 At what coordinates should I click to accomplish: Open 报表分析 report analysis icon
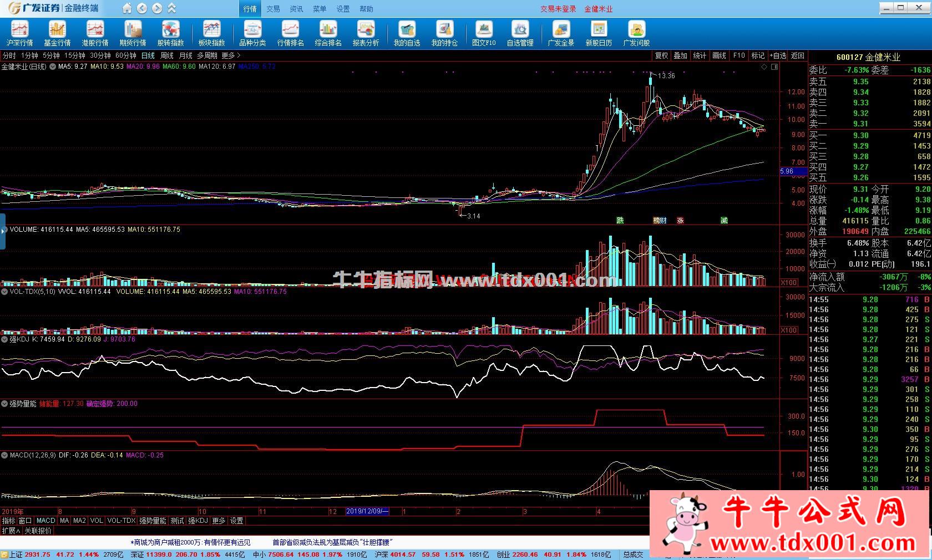pos(366,33)
